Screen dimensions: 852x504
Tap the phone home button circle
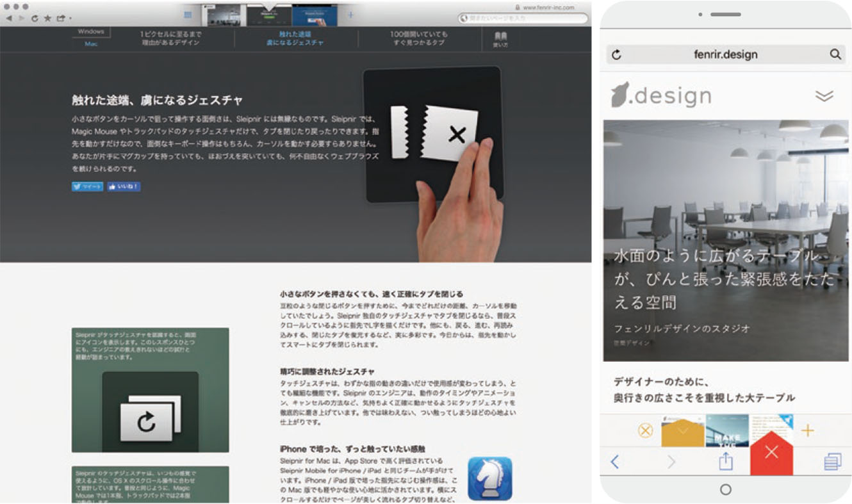(726, 490)
